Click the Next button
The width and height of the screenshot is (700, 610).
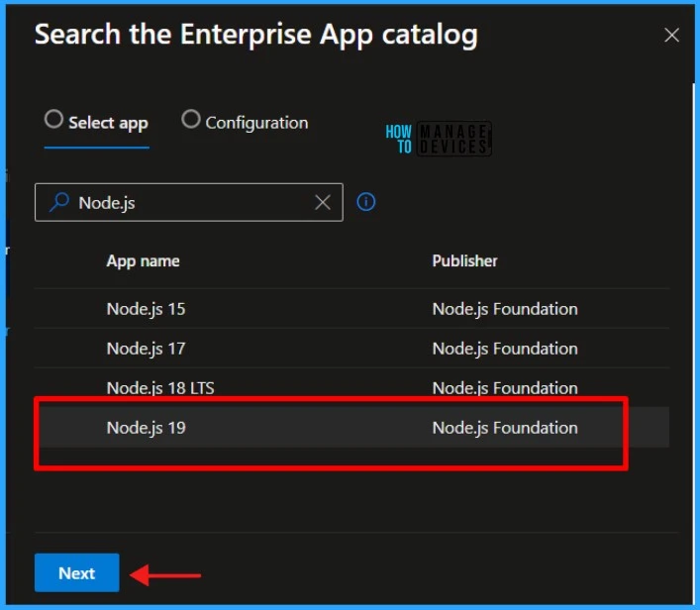click(77, 572)
